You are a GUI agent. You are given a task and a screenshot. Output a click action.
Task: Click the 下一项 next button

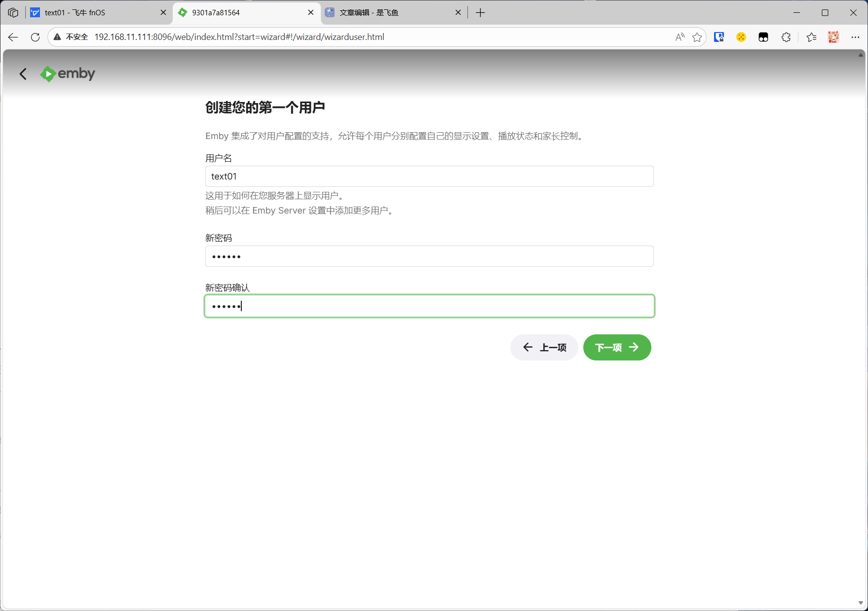tap(617, 348)
